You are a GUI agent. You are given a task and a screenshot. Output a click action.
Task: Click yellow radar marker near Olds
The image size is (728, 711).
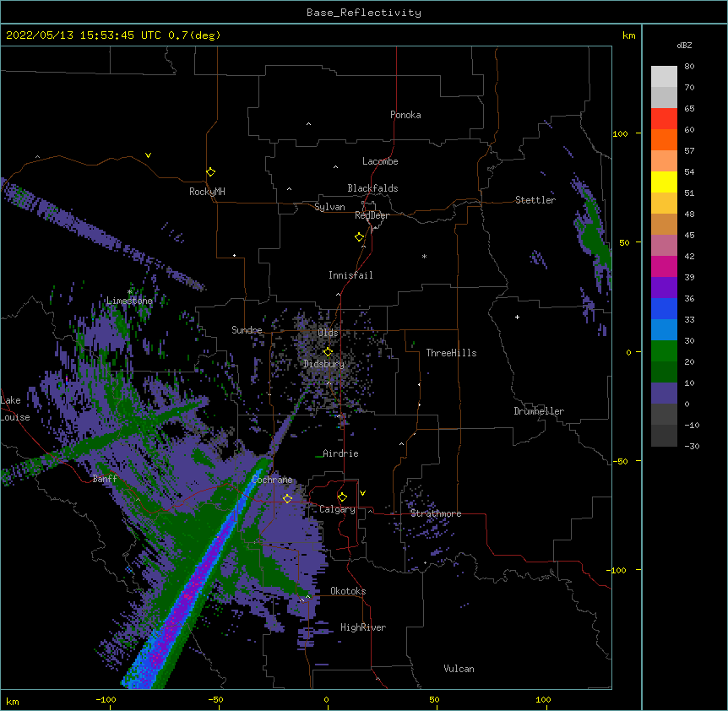[328, 352]
